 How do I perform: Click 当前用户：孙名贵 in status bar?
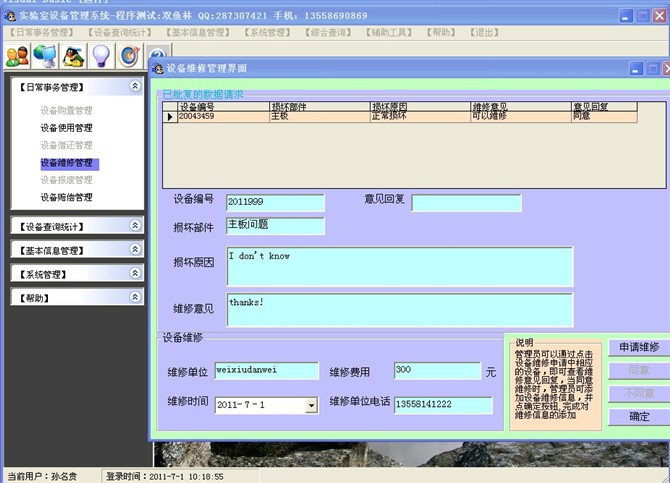click(x=42, y=476)
